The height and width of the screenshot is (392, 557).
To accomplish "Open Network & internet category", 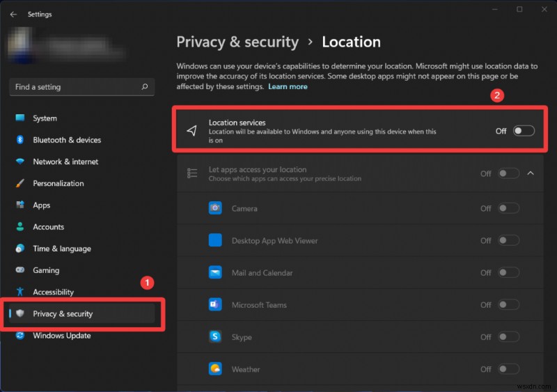I will tap(82, 162).
